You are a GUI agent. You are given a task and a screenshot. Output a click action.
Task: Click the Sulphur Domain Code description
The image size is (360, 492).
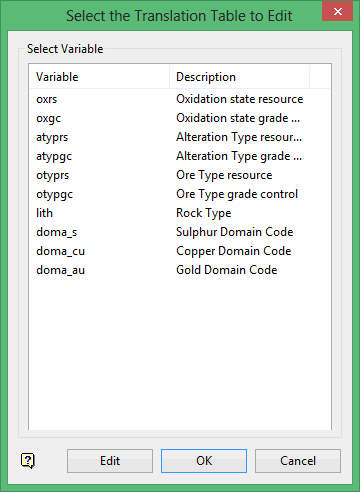235,232
